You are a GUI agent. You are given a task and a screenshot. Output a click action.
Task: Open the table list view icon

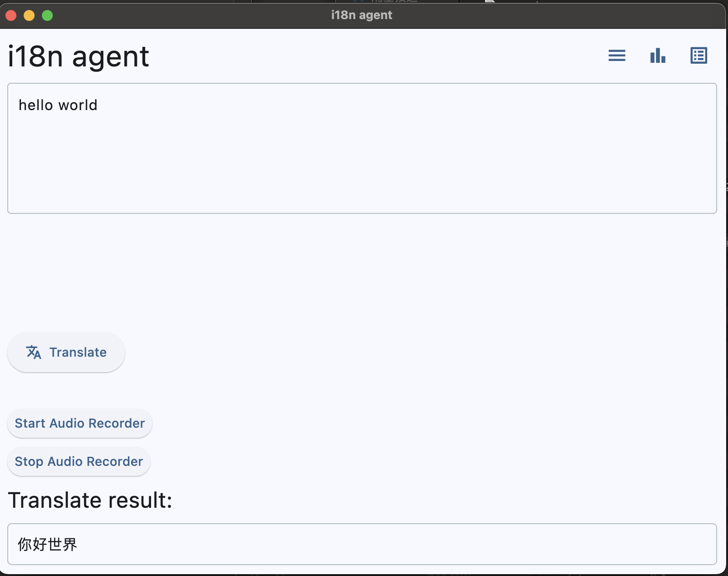pos(698,56)
